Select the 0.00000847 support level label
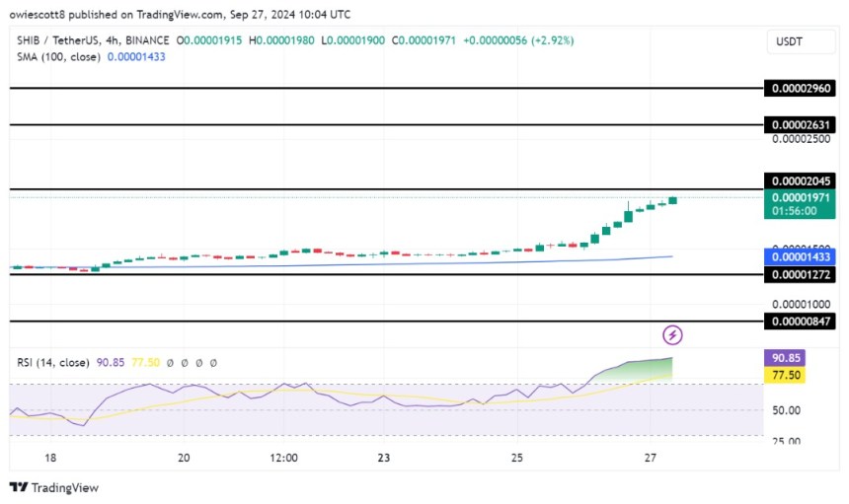 click(801, 321)
